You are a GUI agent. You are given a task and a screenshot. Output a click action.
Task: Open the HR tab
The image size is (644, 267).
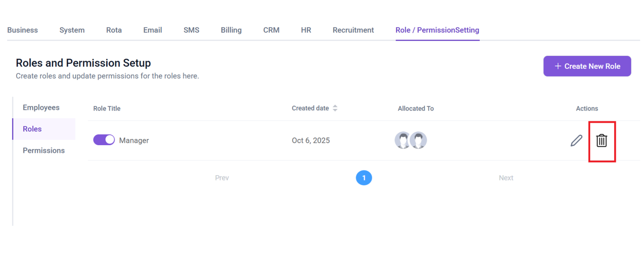306,30
